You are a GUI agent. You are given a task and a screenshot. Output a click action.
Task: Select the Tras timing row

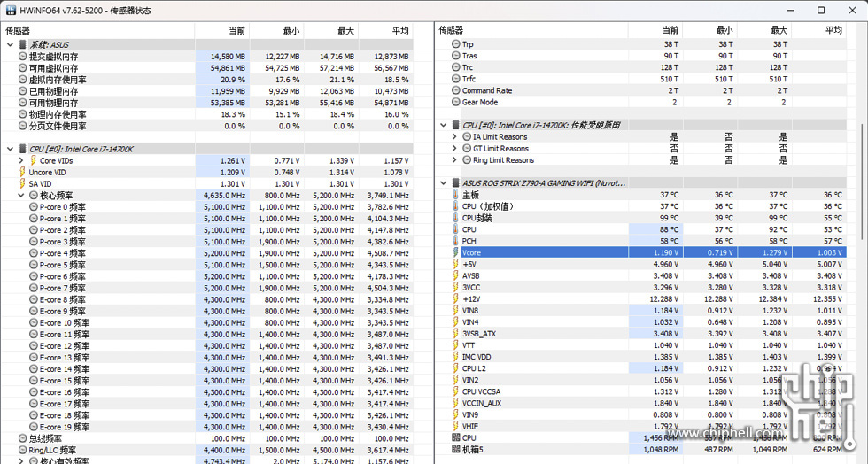[x=640, y=56]
